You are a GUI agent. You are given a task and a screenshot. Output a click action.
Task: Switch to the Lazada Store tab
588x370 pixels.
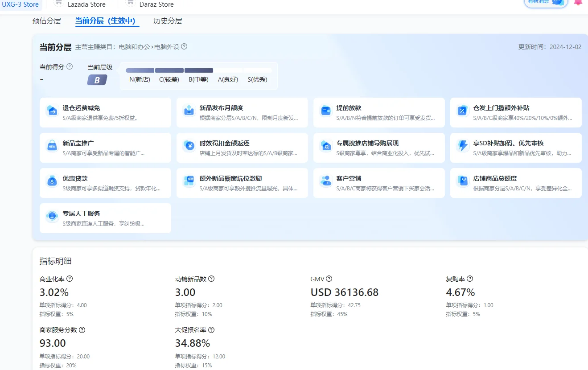(86, 4)
